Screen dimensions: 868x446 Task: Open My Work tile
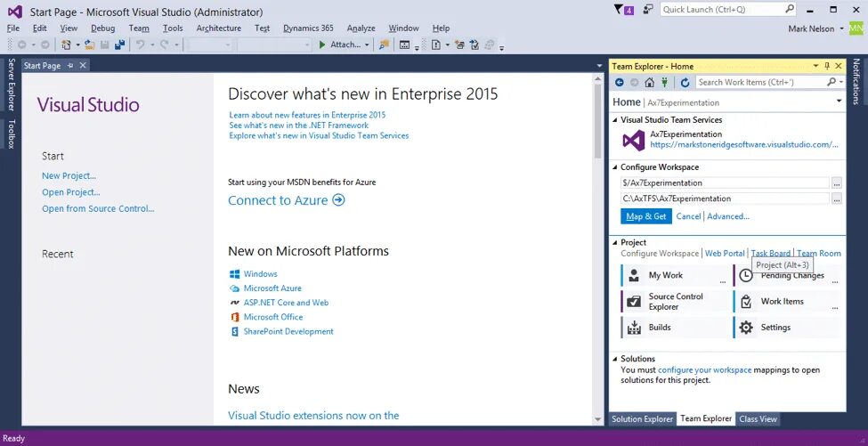[x=674, y=275]
